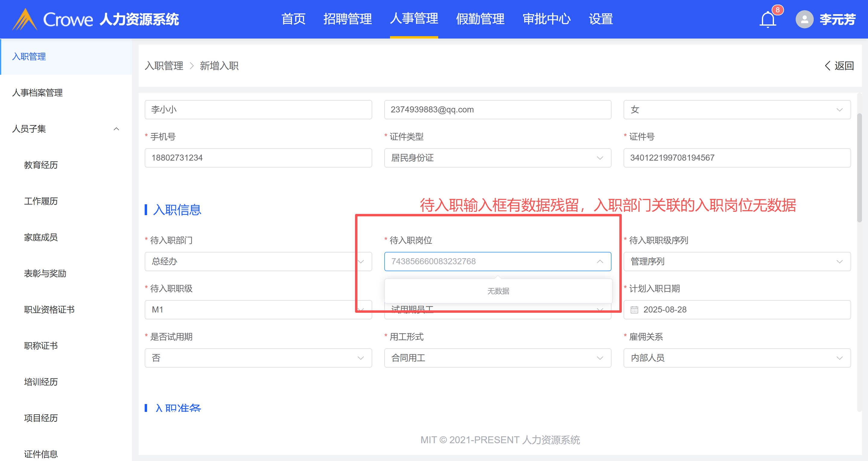Image resolution: width=868 pixels, height=461 pixels.
Task: Open the notification bell icon
Action: click(768, 19)
